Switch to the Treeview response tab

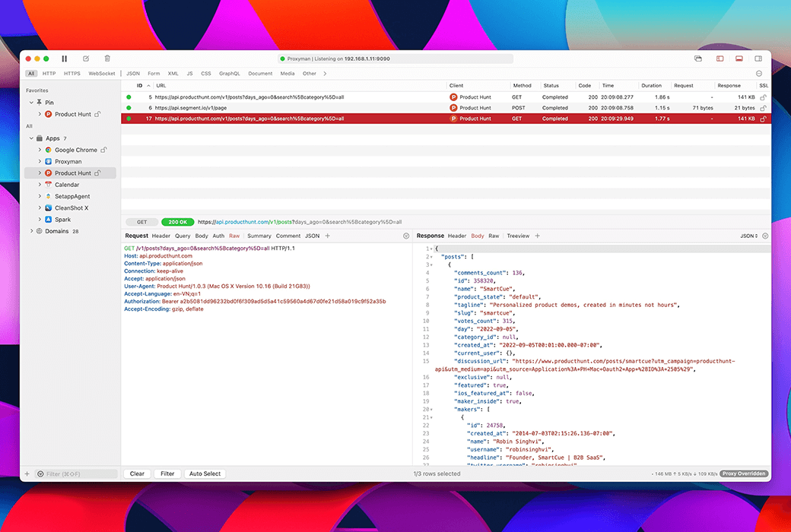tap(518, 236)
